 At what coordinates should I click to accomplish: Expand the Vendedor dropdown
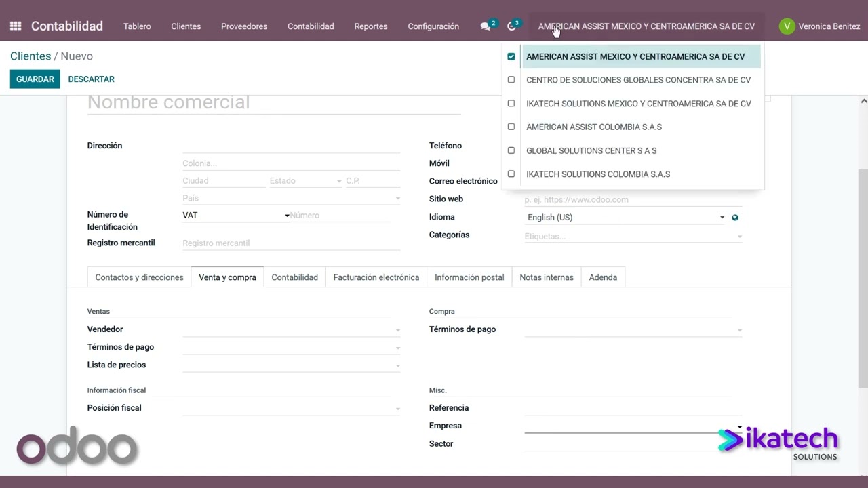tap(398, 331)
